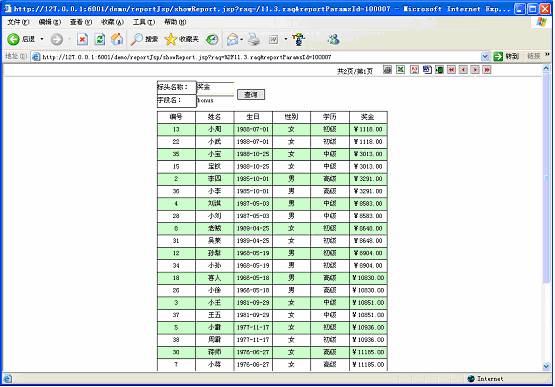Image resolution: width=555 pixels, height=387 pixels.
Task: Click the 学历 column header
Action: coord(330,117)
